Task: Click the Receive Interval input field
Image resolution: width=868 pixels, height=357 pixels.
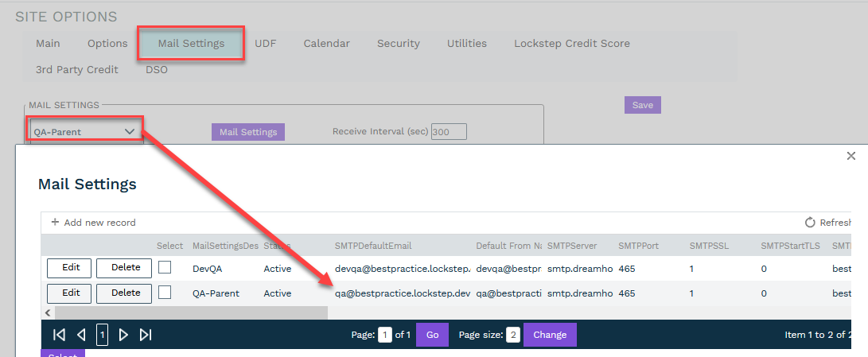Action: pos(449,132)
